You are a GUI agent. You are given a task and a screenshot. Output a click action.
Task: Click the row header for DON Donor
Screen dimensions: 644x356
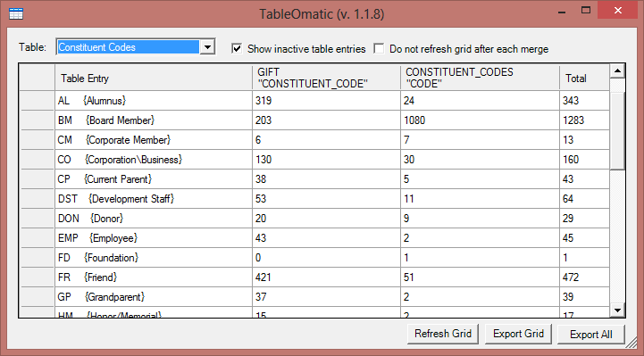[37, 219]
